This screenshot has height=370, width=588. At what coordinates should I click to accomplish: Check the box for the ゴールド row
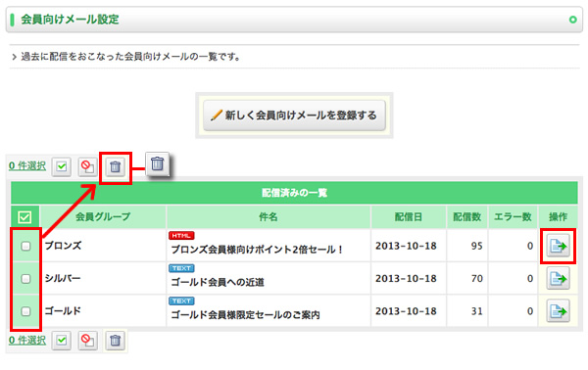pyautogui.click(x=25, y=311)
